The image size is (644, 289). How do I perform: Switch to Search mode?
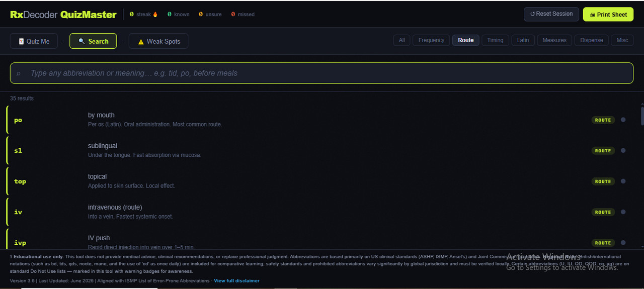93,41
